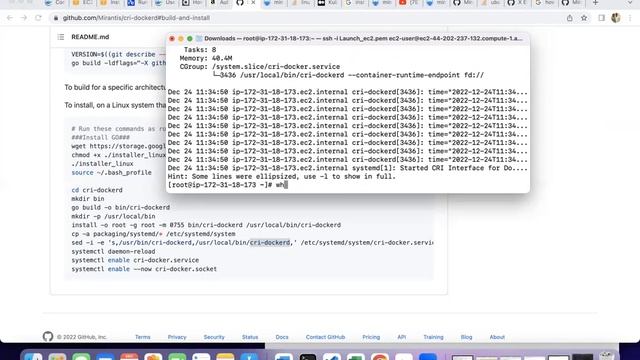Click 'systemctl enable cri-docker.service' line
Viewport: 640px width, 360px height.
pyautogui.click(x=135, y=260)
